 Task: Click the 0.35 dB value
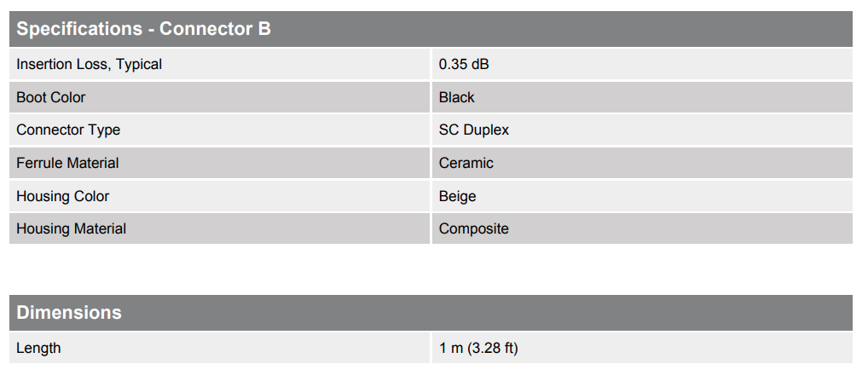click(x=464, y=64)
